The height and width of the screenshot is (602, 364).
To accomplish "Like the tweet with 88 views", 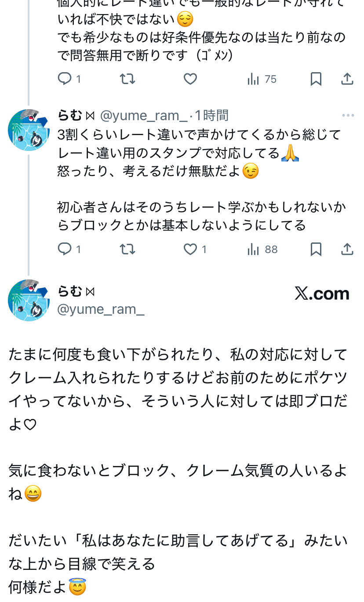I will click(x=190, y=250).
